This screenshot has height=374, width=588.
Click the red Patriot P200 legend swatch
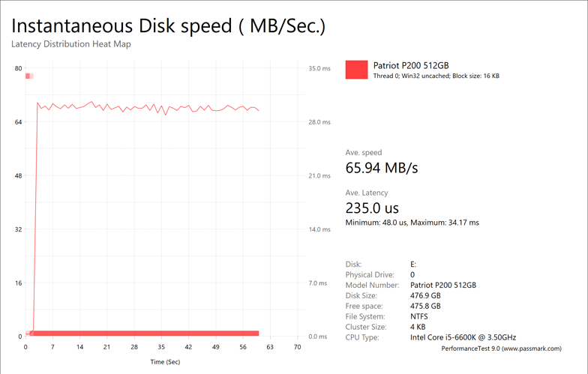(x=356, y=70)
